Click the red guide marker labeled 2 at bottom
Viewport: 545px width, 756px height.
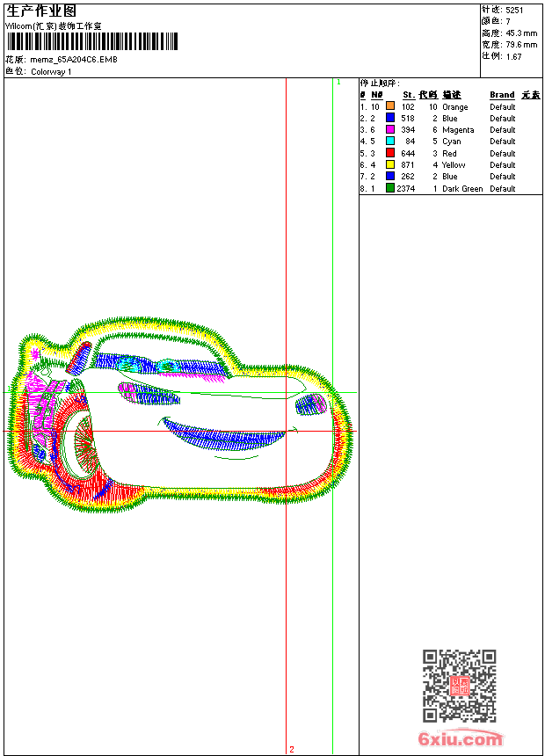[292, 749]
